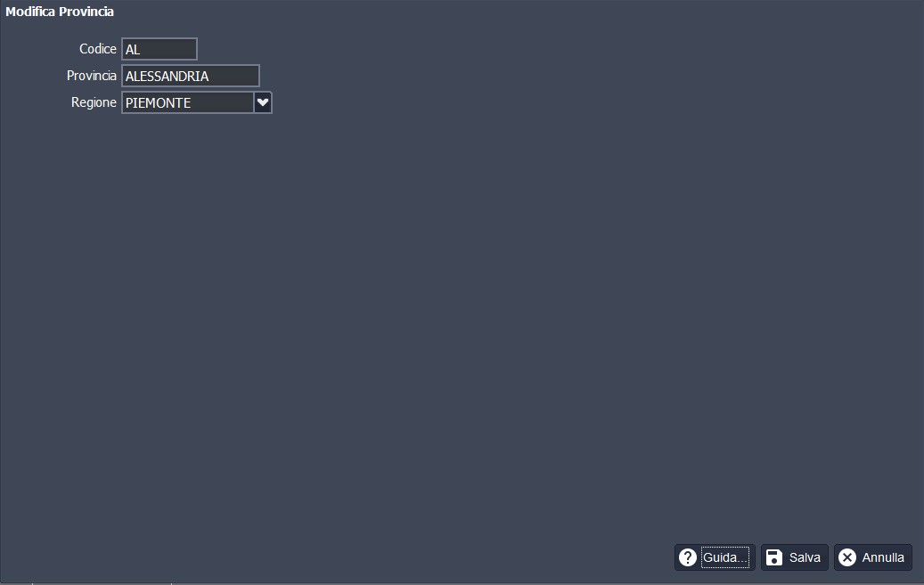This screenshot has height=585, width=924.
Task: Click the Salva text label
Action: coord(805,557)
